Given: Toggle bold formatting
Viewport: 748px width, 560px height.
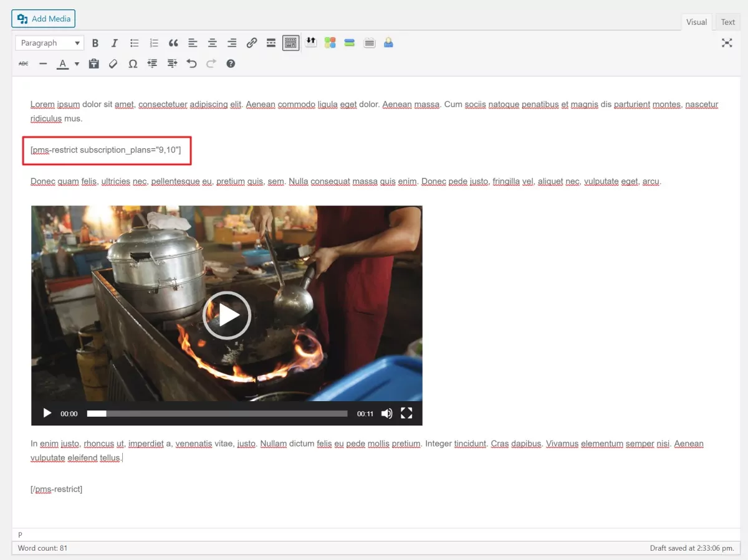Looking at the screenshot, I should [x=95, y=43].
